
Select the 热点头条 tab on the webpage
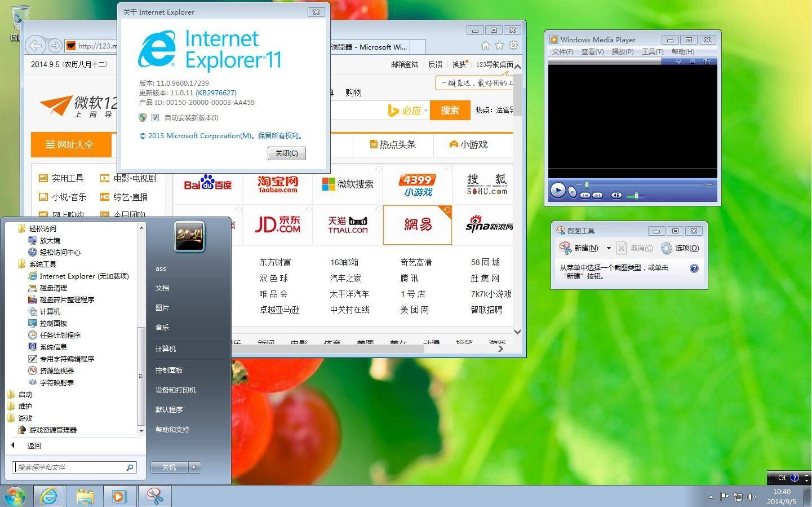point(393,144)
